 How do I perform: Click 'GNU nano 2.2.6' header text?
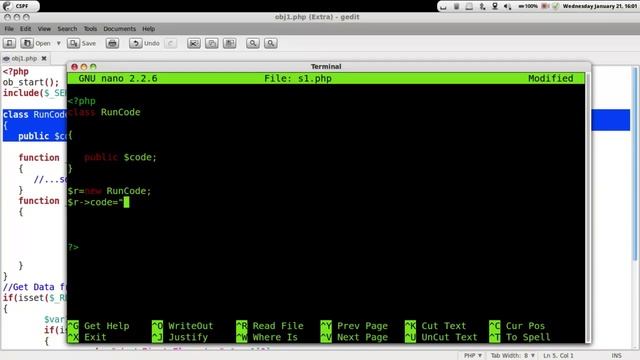point(118,78)
